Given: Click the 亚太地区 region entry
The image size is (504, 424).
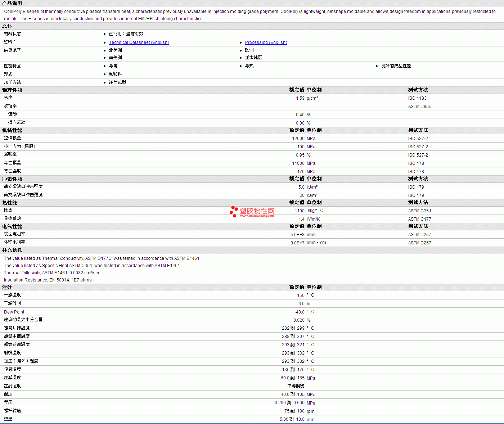Looking at the screenshot, I should (253, 58).
